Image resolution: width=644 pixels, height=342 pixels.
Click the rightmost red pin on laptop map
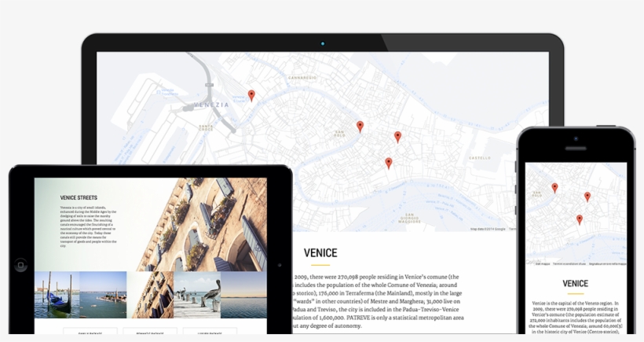point(397,137)
